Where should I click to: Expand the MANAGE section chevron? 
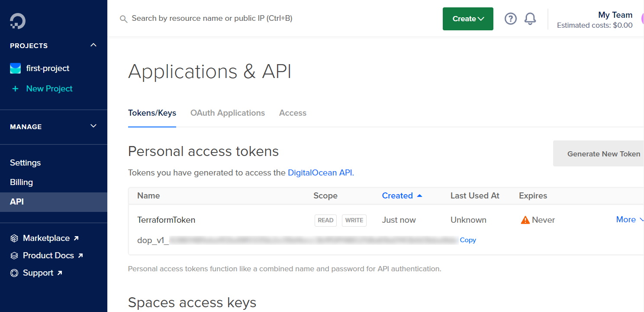pyautogui.click(x=93, y=126)
